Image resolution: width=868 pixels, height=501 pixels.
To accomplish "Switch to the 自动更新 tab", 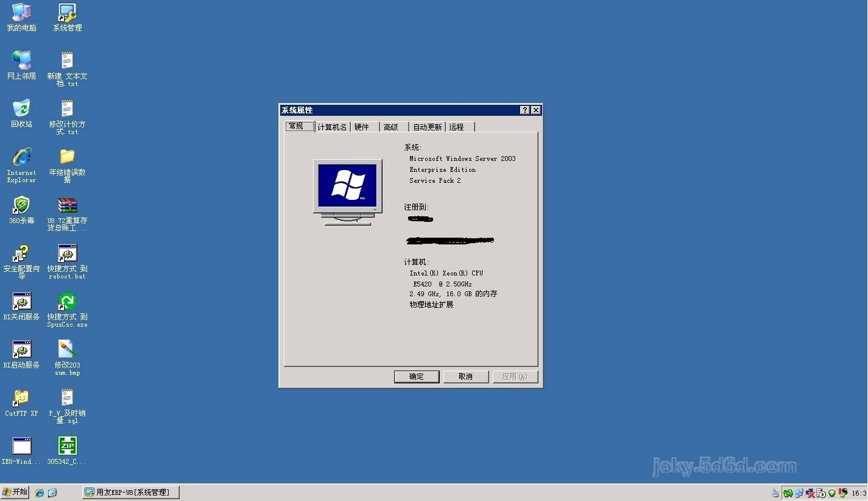I will tap(428, 127).
